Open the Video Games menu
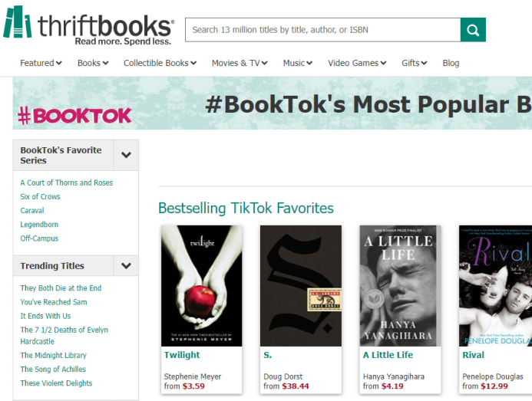Image resolution: width=532 pixels, height=401 pixels. tap(357, 63)
